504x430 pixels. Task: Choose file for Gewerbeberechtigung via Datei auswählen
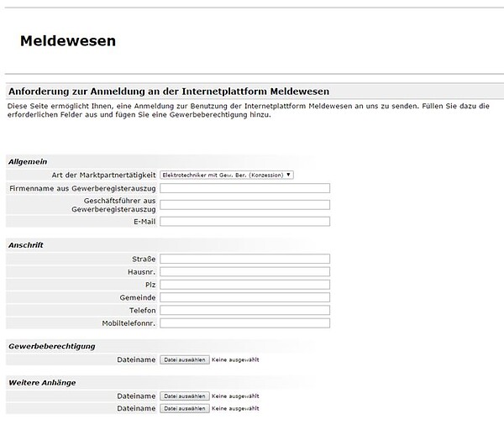coord(185,360)
